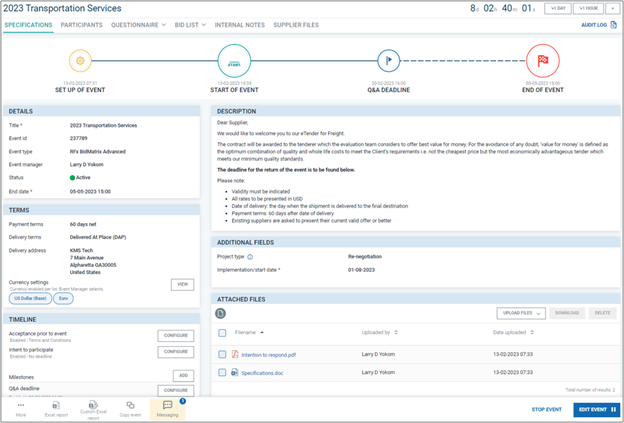Image resolution: width=624 pixels, height=423 pixels.
Task: View the currency settings
Action: coord(182,285)
